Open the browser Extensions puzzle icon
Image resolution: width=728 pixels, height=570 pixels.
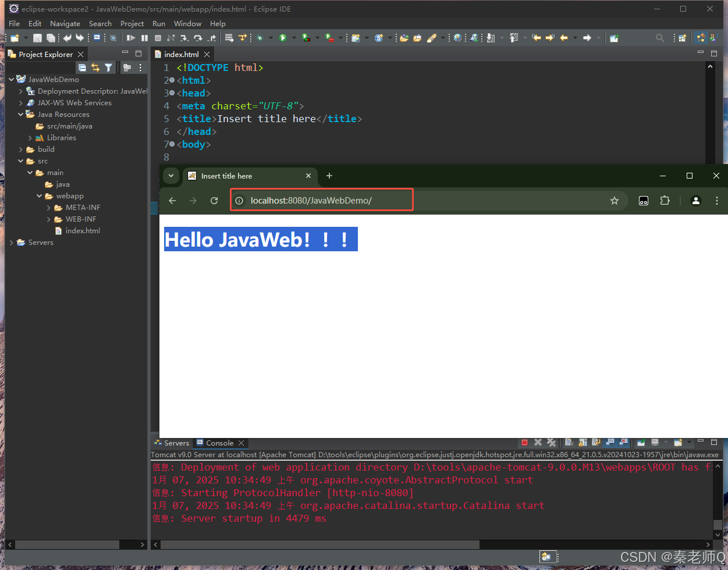(665, 201)
